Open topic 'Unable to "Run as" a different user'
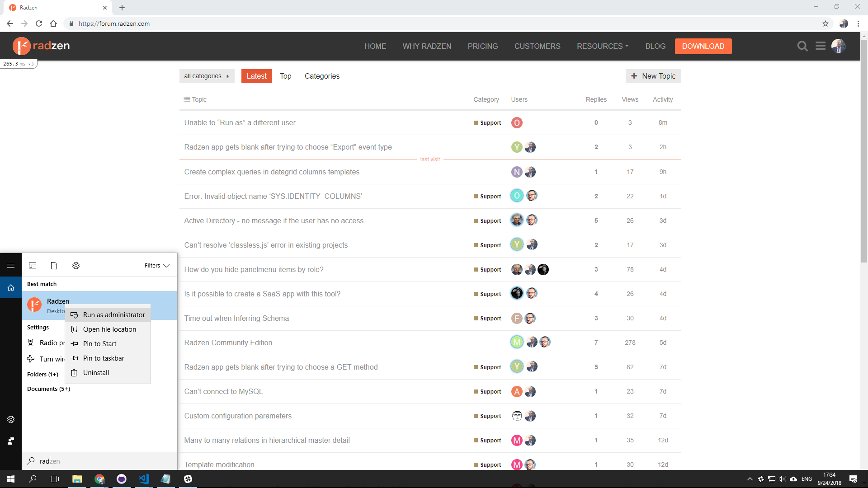The height and width of the screenshot is (488, 868). tap(240, 122)
